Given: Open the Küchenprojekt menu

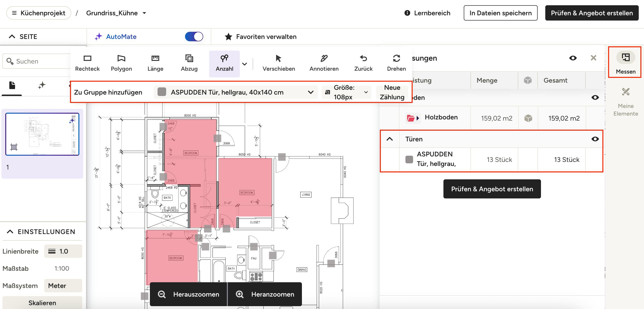Looking at the screenshot, I should pos(39,13).
